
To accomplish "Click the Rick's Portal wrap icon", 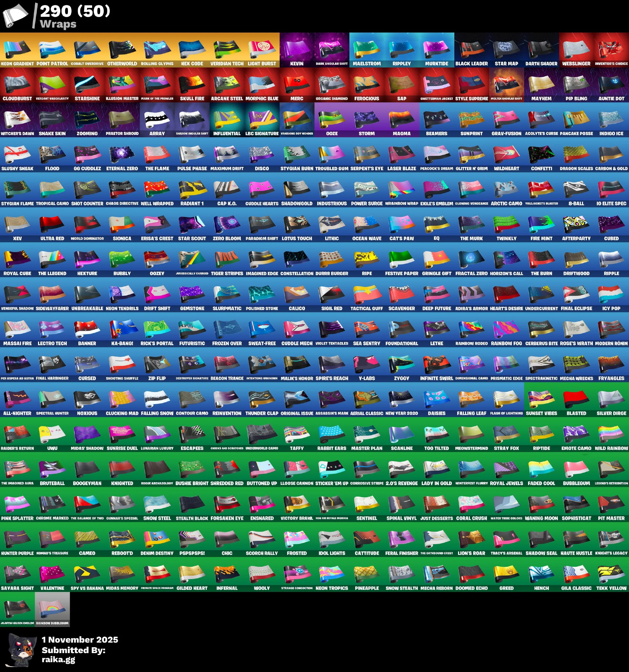I will 157,329.
